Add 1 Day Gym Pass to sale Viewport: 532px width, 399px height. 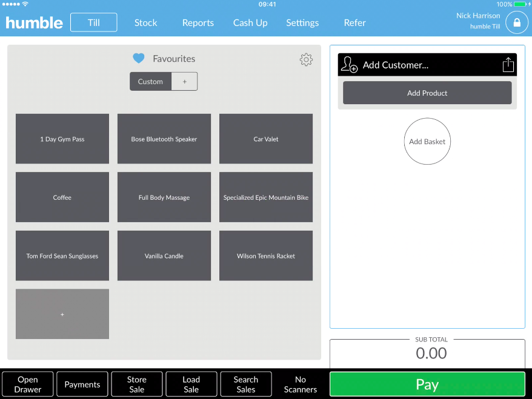tap(62, 139)
